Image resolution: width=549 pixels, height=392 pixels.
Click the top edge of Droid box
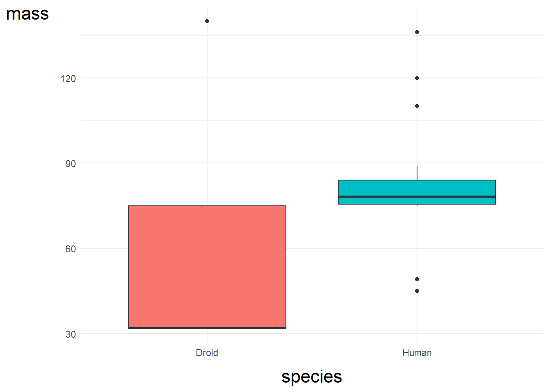[207, 206]
